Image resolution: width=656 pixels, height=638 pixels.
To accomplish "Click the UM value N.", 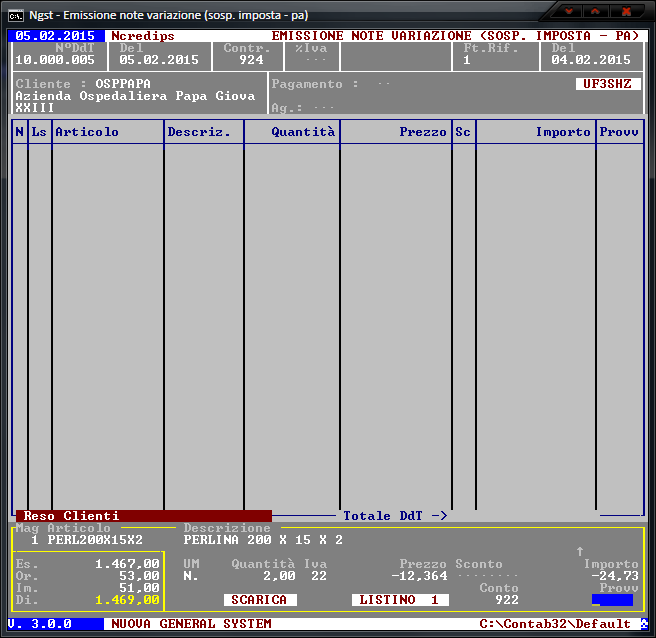I will click(191, 576).
